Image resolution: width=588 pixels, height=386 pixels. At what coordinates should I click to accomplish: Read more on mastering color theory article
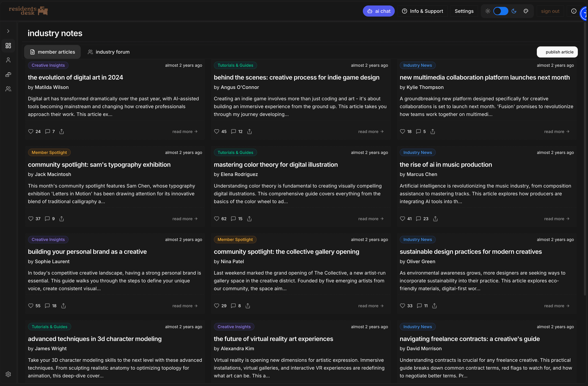[x=371, y=219]
